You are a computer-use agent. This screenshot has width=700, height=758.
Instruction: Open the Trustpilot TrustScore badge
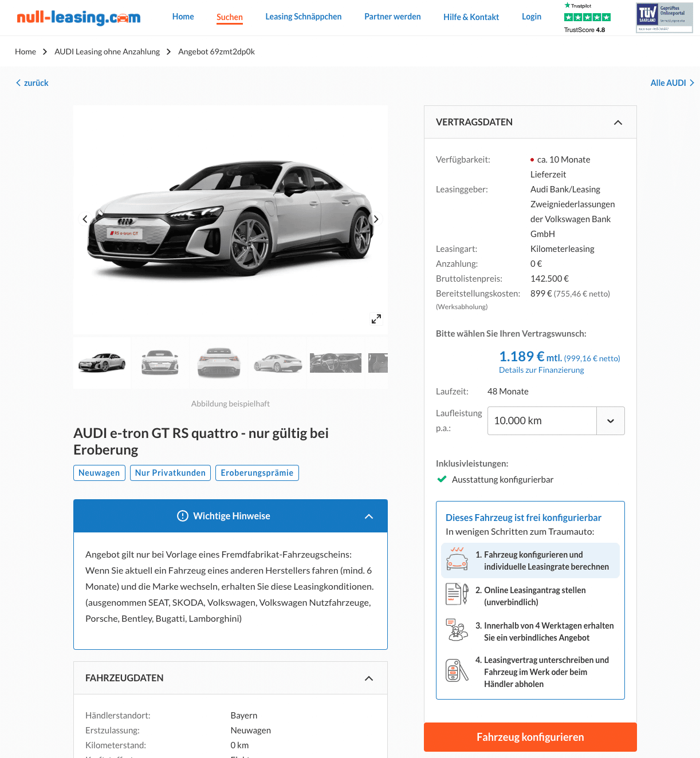point(587,18)
